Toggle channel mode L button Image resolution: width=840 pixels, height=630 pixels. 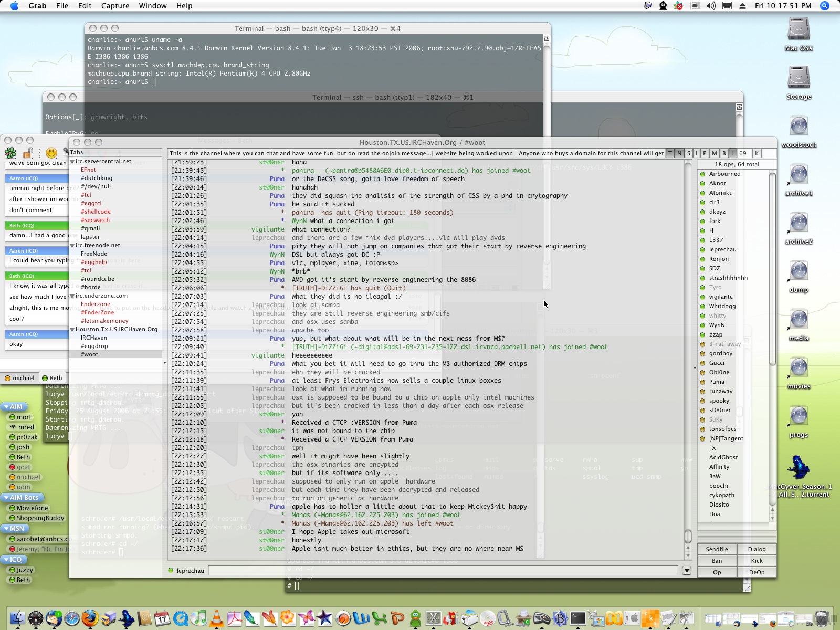click(733, 153)
